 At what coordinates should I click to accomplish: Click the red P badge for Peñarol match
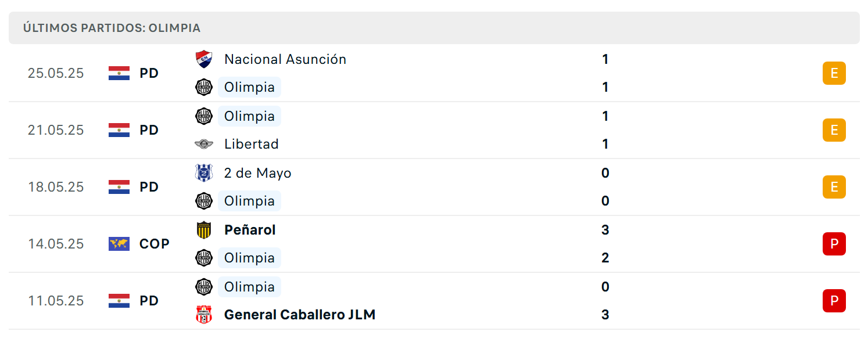pyautogui.click(x=834, y=244)
